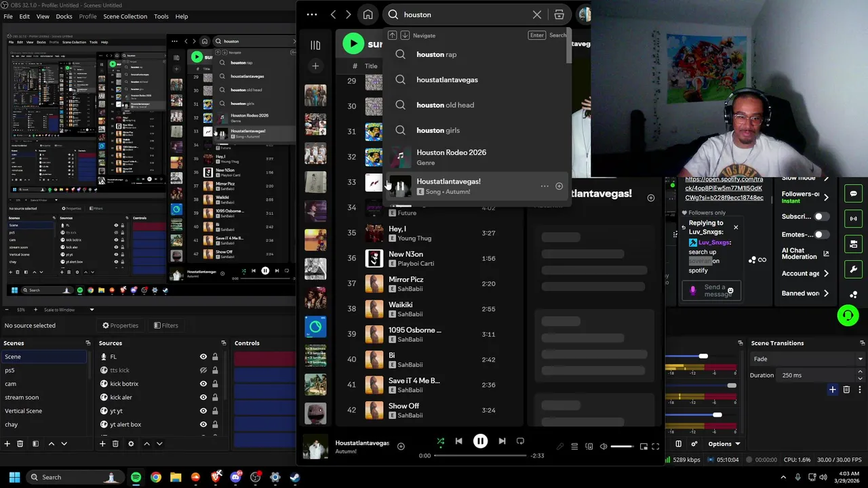
Task: Select 'houston girls' search suggestion
Action: (x=477, y=130)
